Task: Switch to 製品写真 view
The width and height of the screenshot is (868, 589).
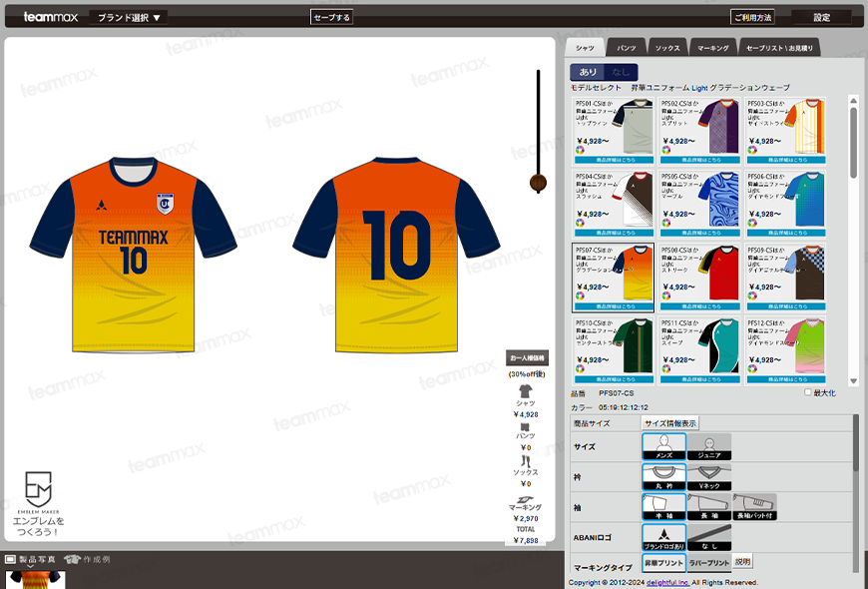Action: click(x=31, y=560)
